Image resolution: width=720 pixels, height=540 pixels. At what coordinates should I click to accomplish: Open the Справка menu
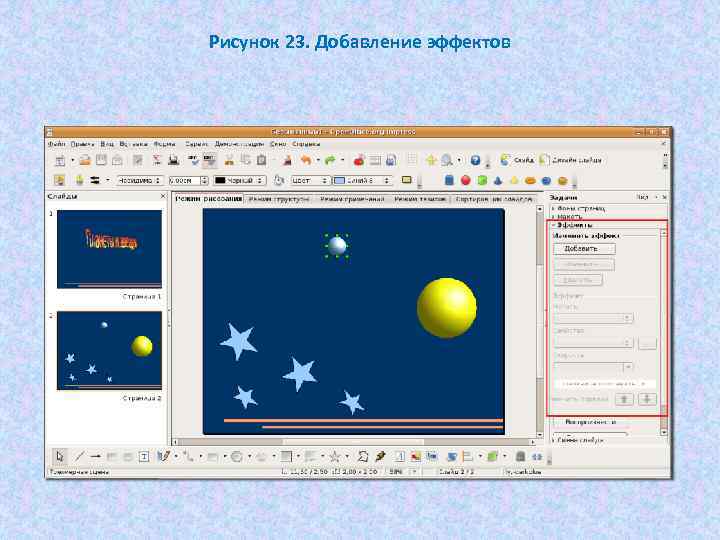point(306,144)
